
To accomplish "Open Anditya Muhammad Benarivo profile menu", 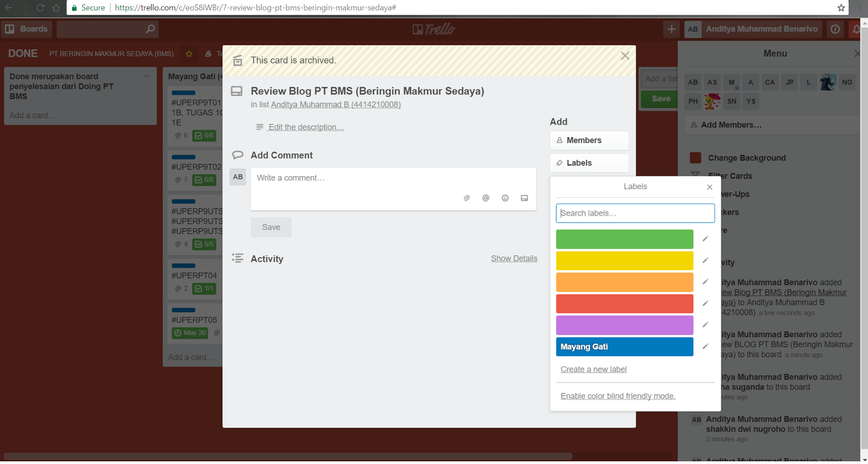I will (753, 29).
